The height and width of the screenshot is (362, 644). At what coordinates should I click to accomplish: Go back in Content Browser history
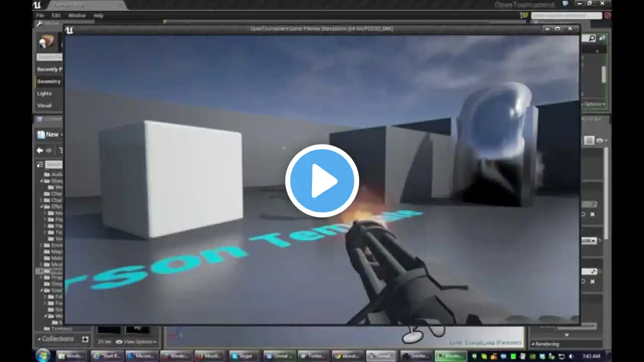click(x=40, y=150)
